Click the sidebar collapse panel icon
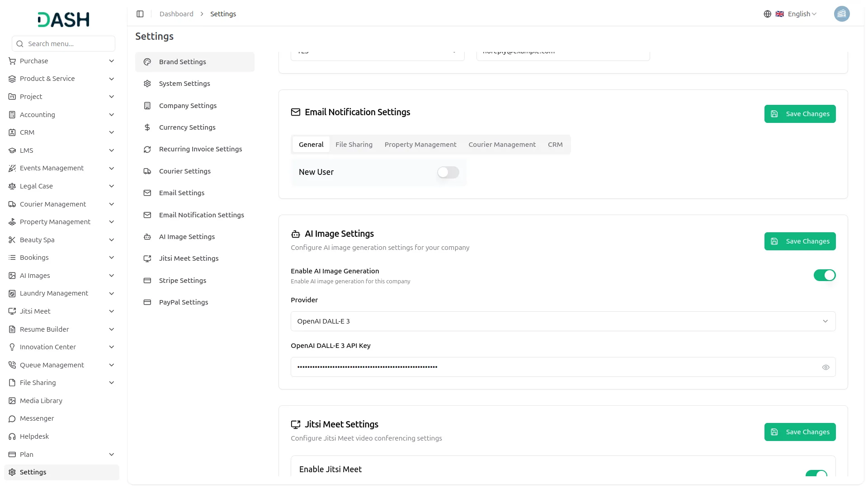Screen dimensions: 868x488 tap(140, 14)
